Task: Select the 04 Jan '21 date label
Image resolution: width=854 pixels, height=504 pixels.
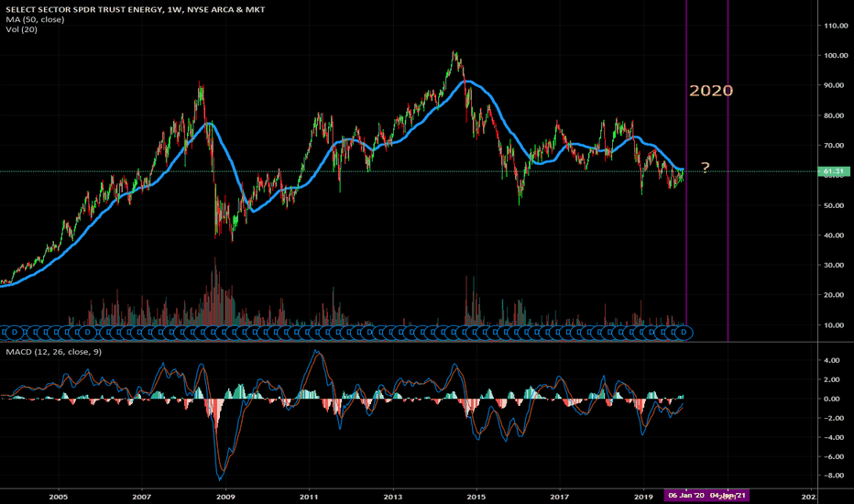Action: (728, 495)
